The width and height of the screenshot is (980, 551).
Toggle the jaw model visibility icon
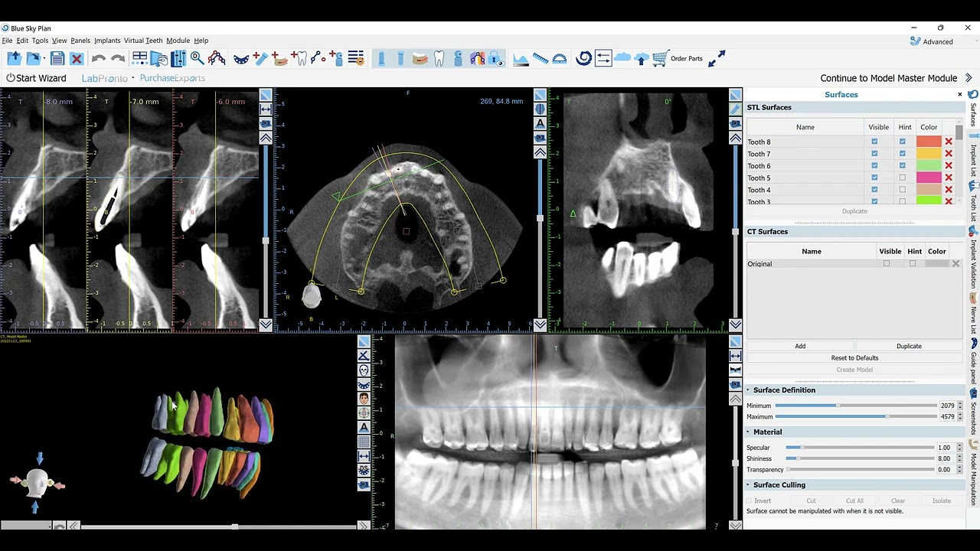[x=420, y=58]
